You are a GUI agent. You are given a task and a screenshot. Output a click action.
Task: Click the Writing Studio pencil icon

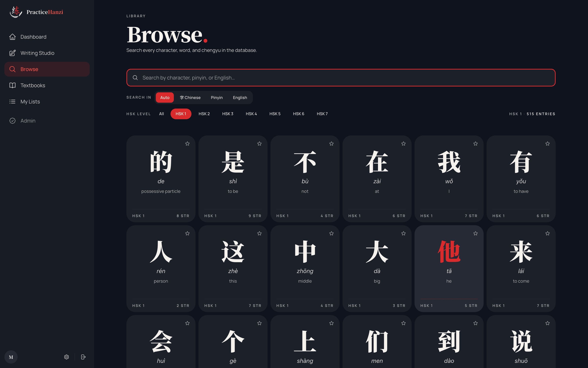pyautogui.click(x=12, y=53)
